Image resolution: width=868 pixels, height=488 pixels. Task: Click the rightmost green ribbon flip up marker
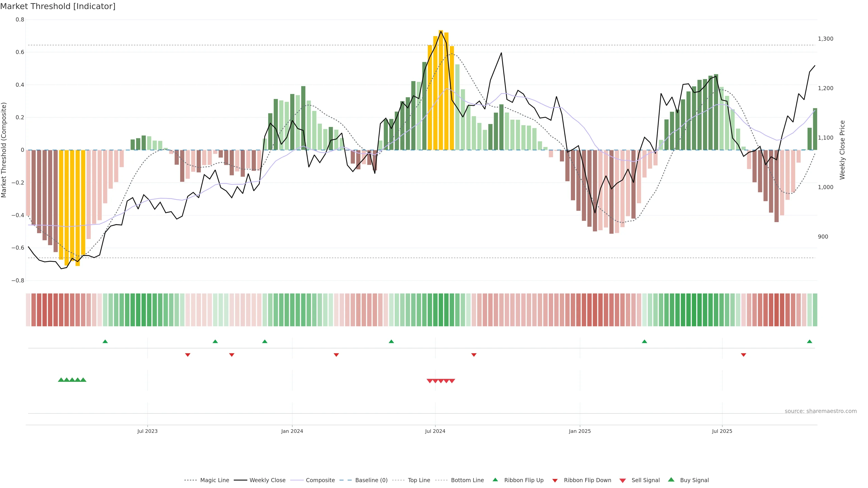(x=809, y=342)
